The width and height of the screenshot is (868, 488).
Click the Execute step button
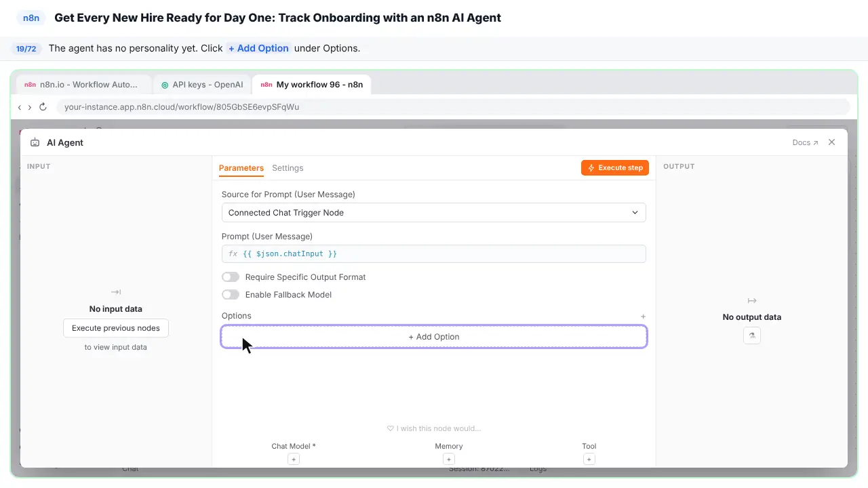(615, 168)
